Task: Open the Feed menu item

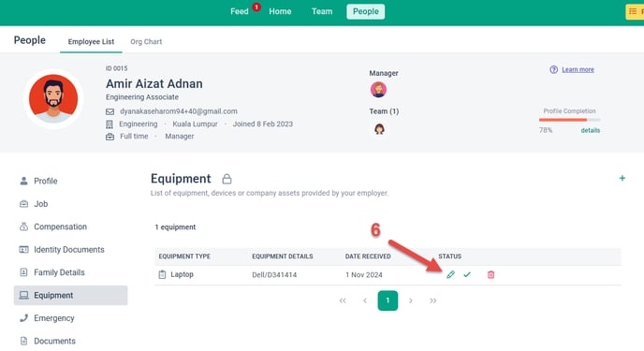Action: point(240,11)
